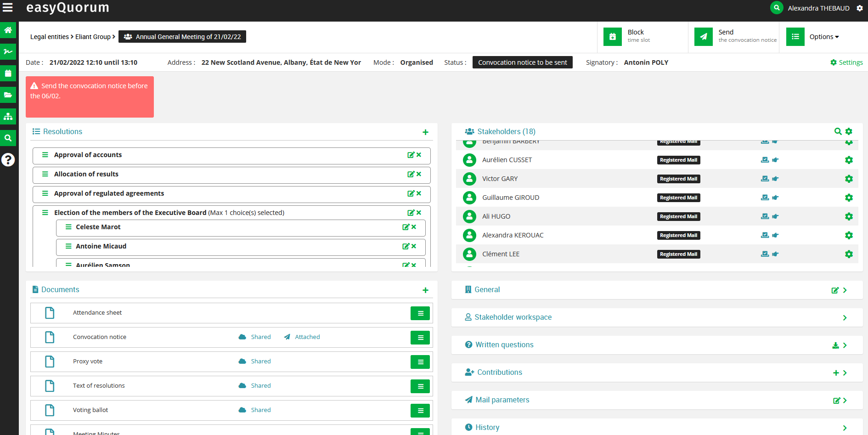The image size is (868, 435).
Task: Open Convocation notice document menu
Action: 420,338
